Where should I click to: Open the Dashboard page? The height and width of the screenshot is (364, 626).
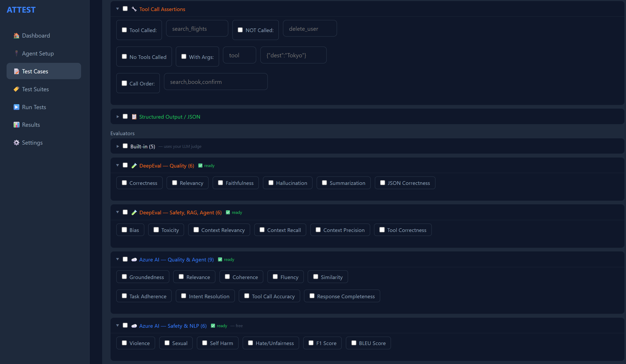(x=44, y=36)
